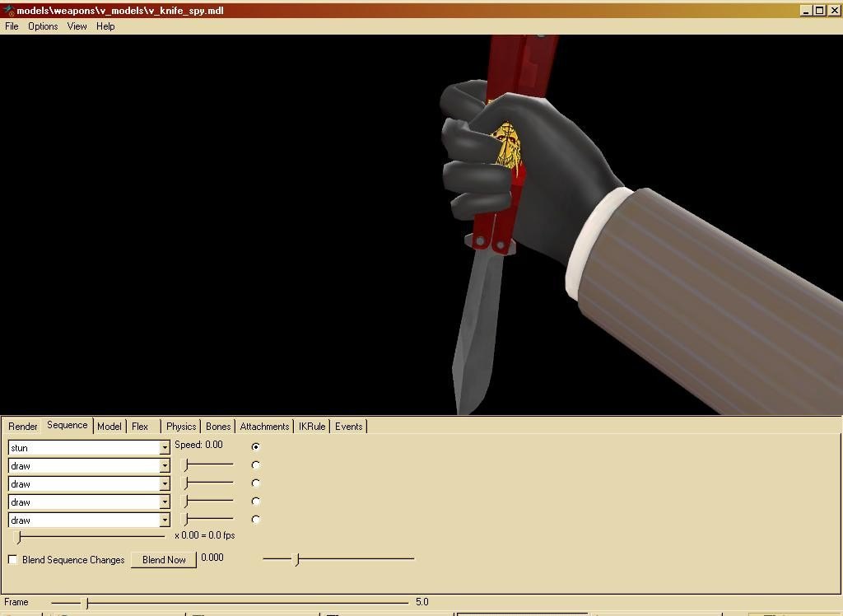843x616 pixels.
Task: Open the File menu
Action: (x=12, y=26)
